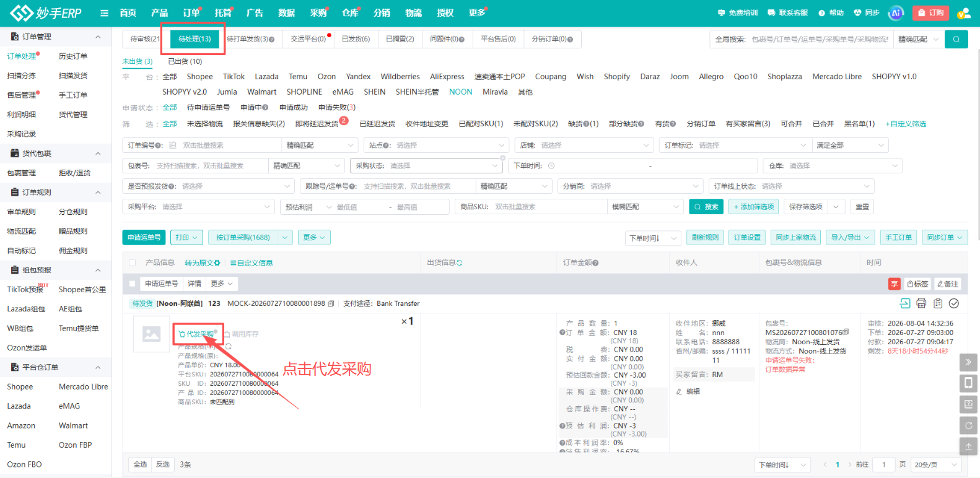Image resolution: width=980 pixels, height=478 pixels.
Task: Open the mobile phone floating icon
Action: (968, 383)
